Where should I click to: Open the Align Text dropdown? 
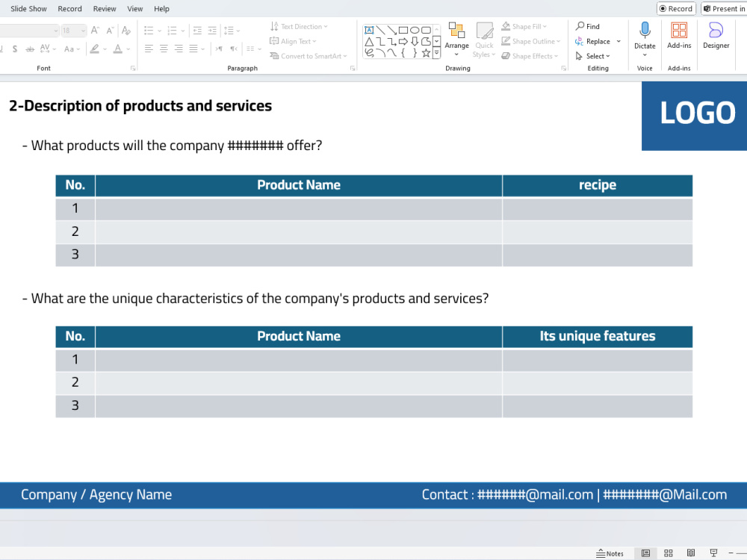(x=293, y=41)
